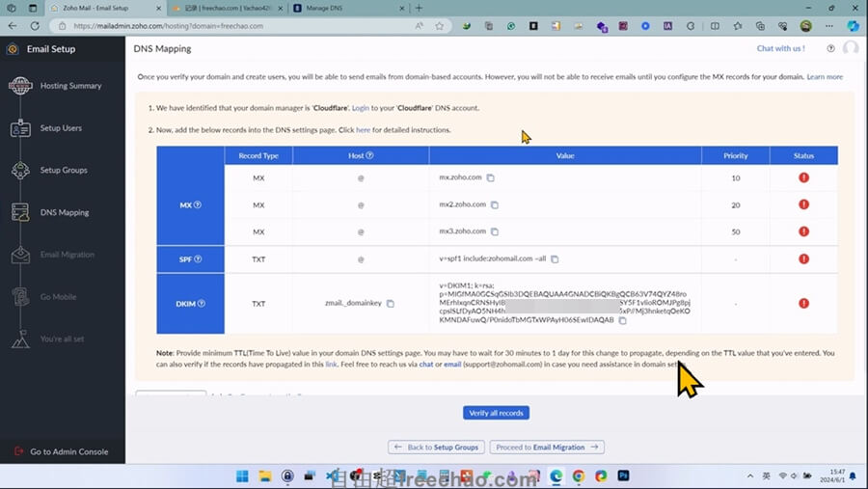
Task: Click the error status icon for mx3.zoho.com
Action: (x=803, y=231)
